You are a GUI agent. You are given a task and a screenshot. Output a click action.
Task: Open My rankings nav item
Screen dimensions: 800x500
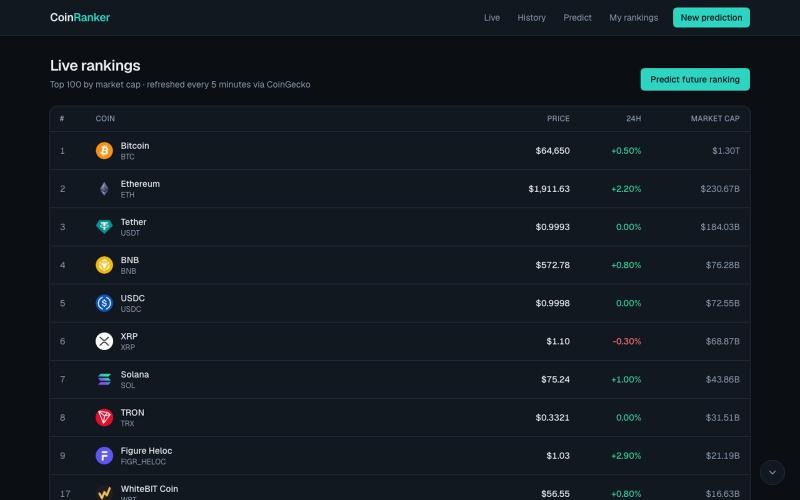[x=634, y=17]
